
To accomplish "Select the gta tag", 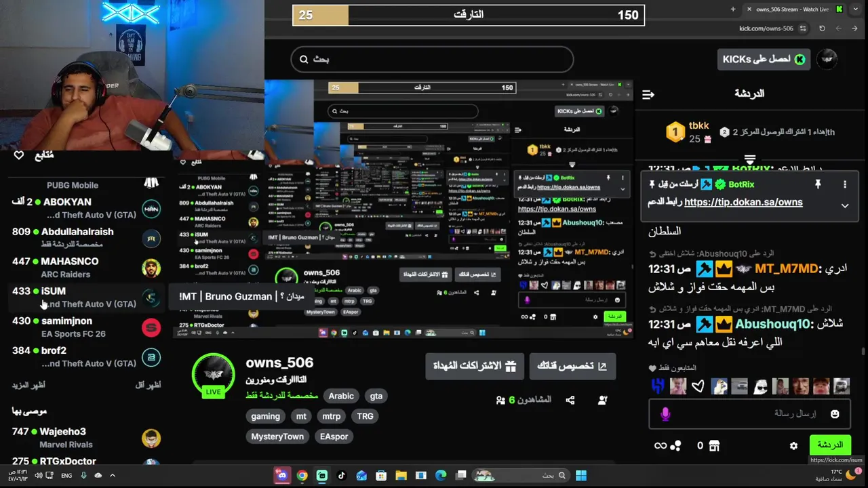I will pos(376,396).
